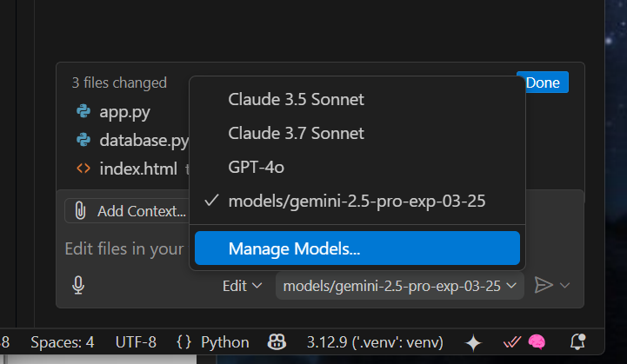Click the sparkle icon in status bar
This screenshot has height=364, width=627.
tap(473, 343)
